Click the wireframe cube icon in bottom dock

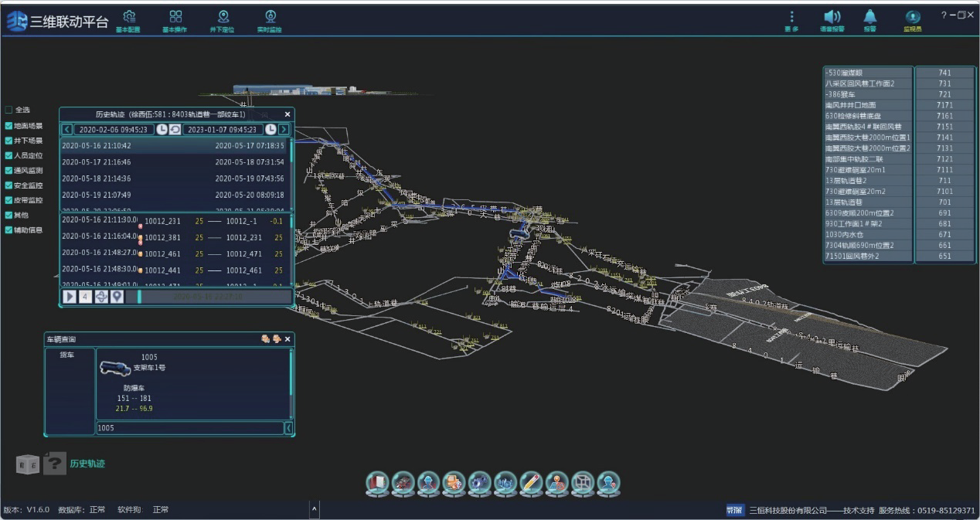coord(583,483)
